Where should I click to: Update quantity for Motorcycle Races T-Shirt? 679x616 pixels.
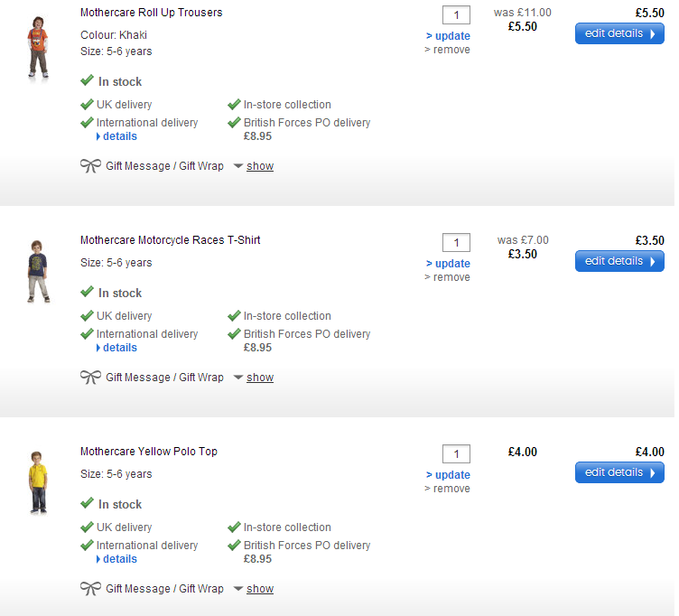coord(449,264)
